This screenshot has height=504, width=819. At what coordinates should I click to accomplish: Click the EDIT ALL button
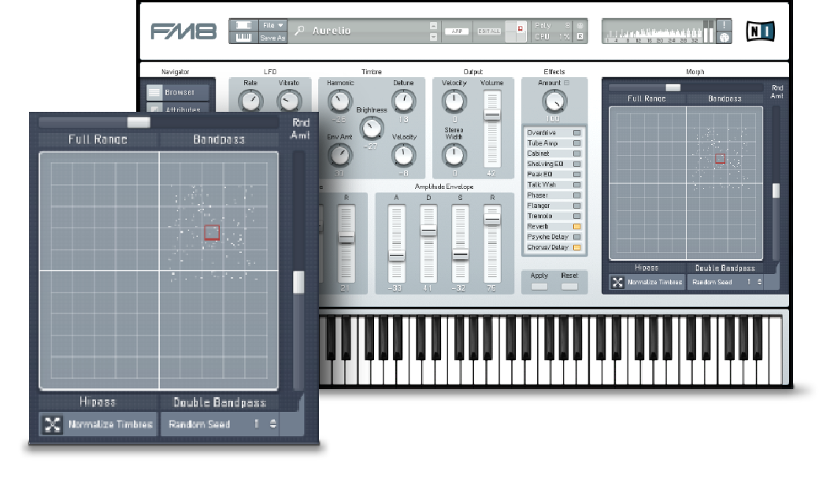pyautogui.click(x=489, y=31)
